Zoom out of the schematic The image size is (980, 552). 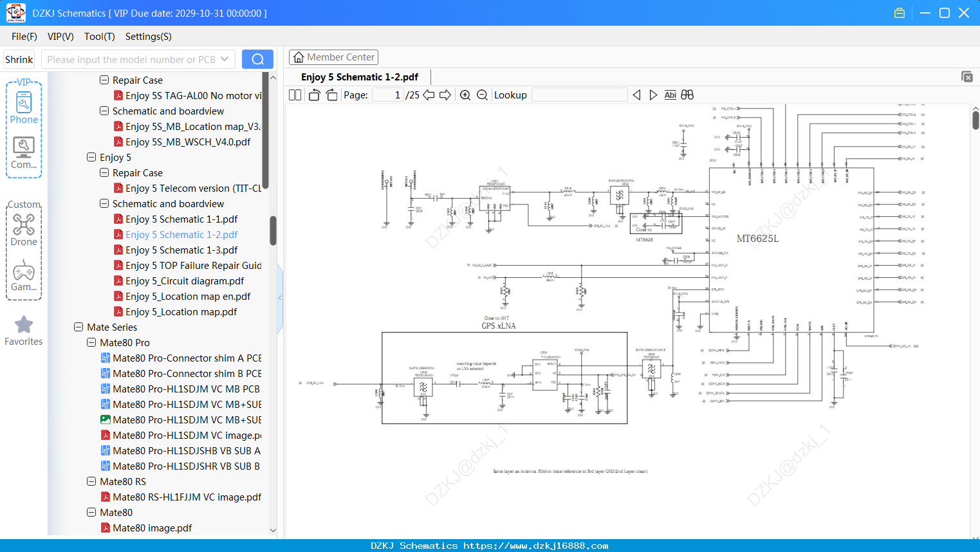[x=482, y=95]
